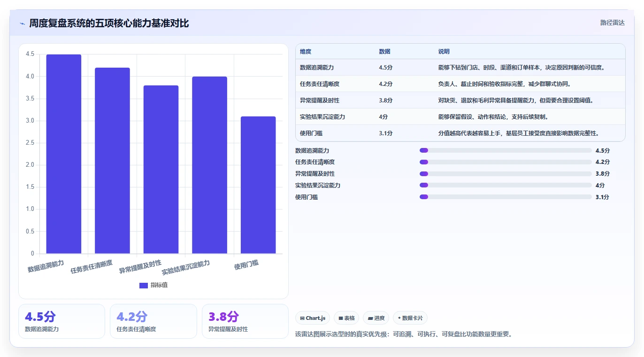Click the 周度复盘系统的五项核心能力基准对比 title
The image size is (644, 357).
(x=109, y=23)
